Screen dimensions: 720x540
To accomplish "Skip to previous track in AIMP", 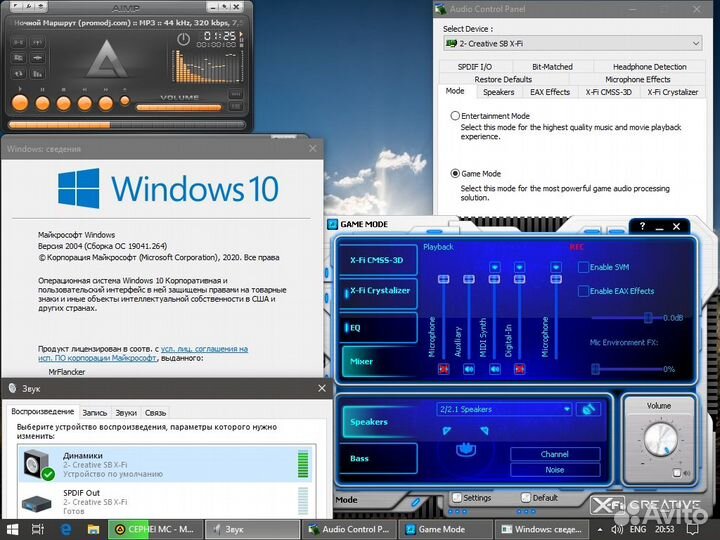I will point(84,103).
